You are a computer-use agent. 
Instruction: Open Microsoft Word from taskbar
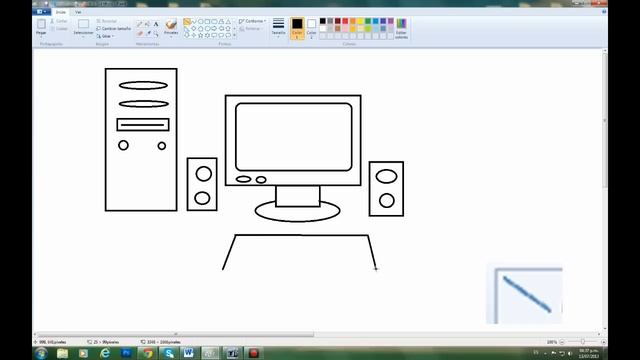[x=189, y=353]
